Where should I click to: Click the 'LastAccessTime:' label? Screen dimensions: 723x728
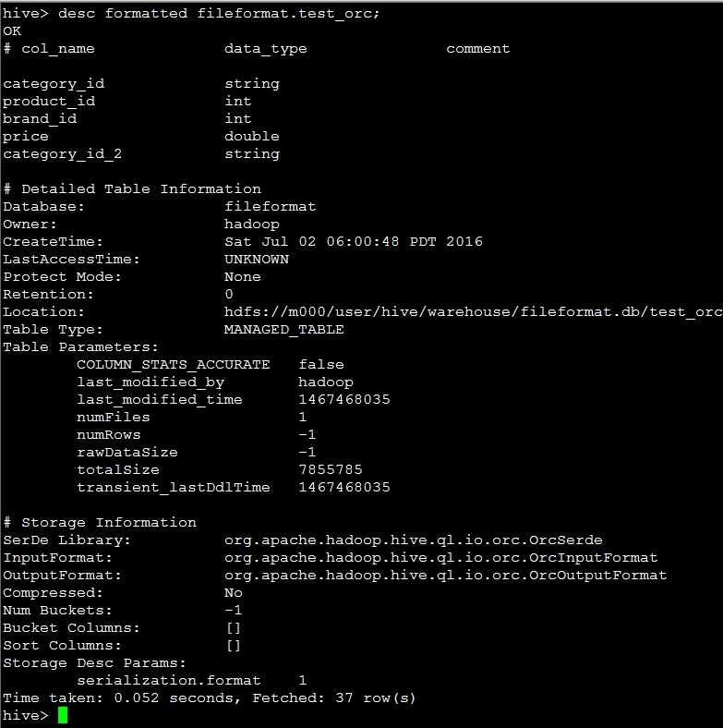71,260
